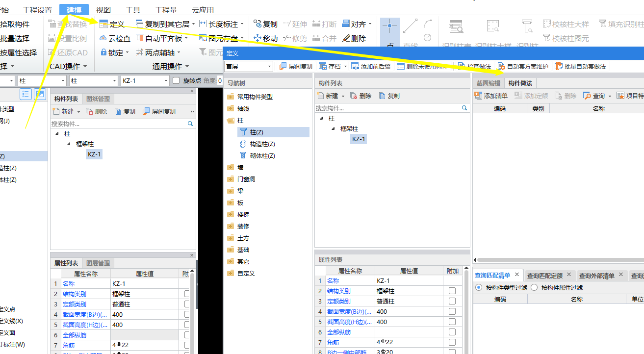Open the 定义 (Define) ribbon tool
The height and width of the screenshot is (354, 644).
(112, 24)
